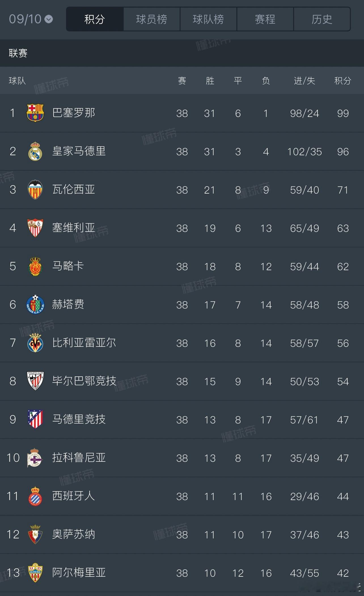Switch to the 球员榜 tab
The height and width of the screenshot is (596, 364).
click(x=152, y=19)
